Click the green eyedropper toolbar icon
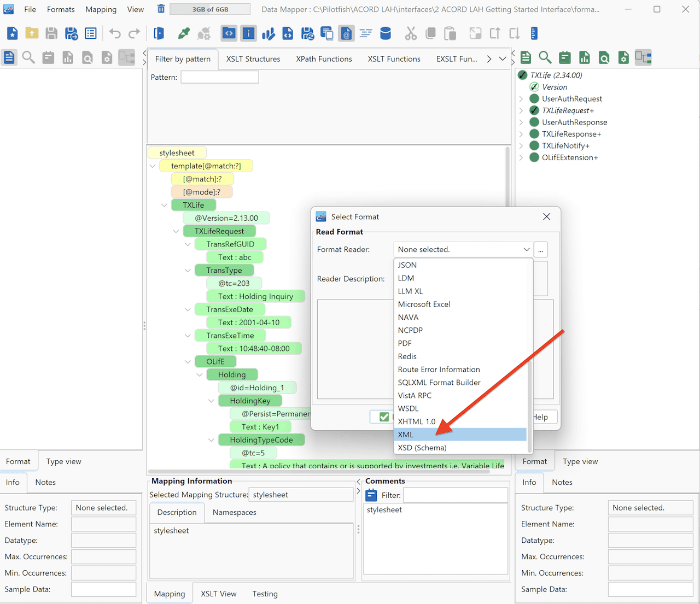 point(184,33)
